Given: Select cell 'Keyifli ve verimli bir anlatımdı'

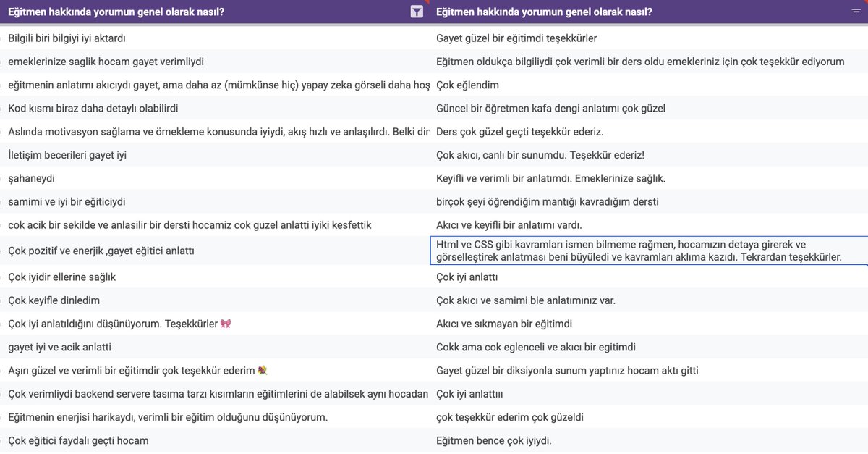Looking at the screenshot, I should 649,178.
